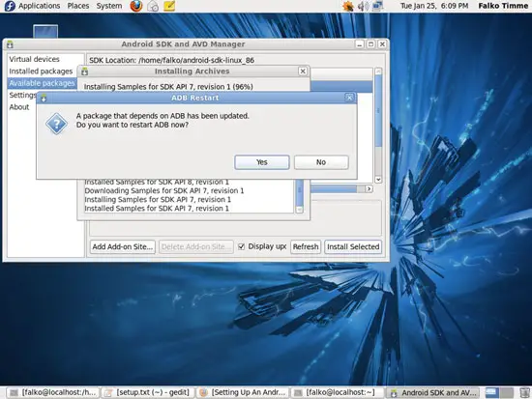Screen dimensions: 532x399
Task: Click the Fedora logo Applications icon
Action: pyautogui.click(x=10, y=6)
